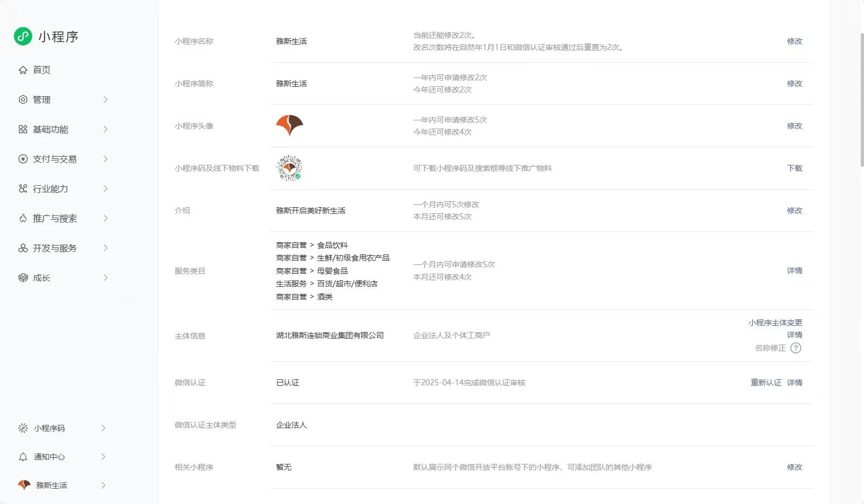
Task: Click 修改 in the 小程序简称 row
Action: point(795,84)
